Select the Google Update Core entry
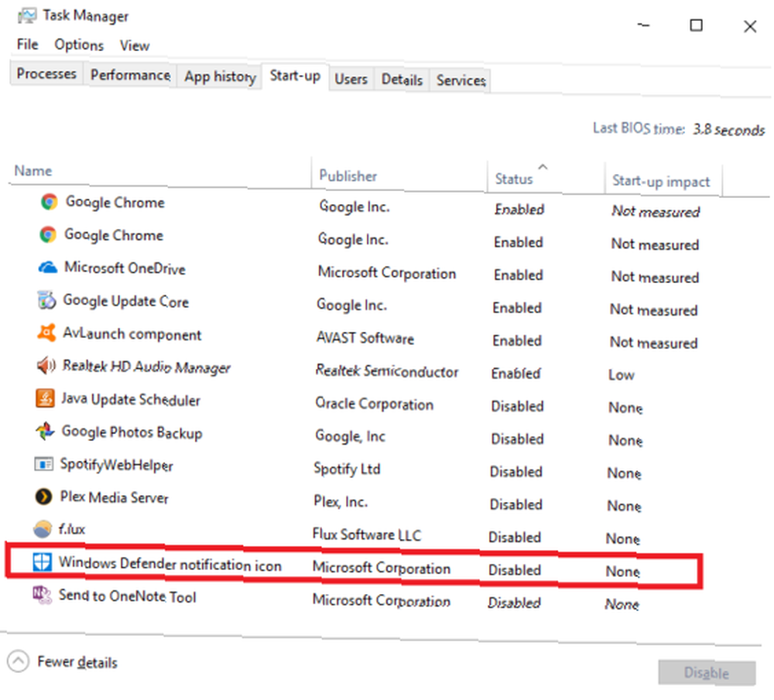 pyautogui.click(x=125, y=301)
